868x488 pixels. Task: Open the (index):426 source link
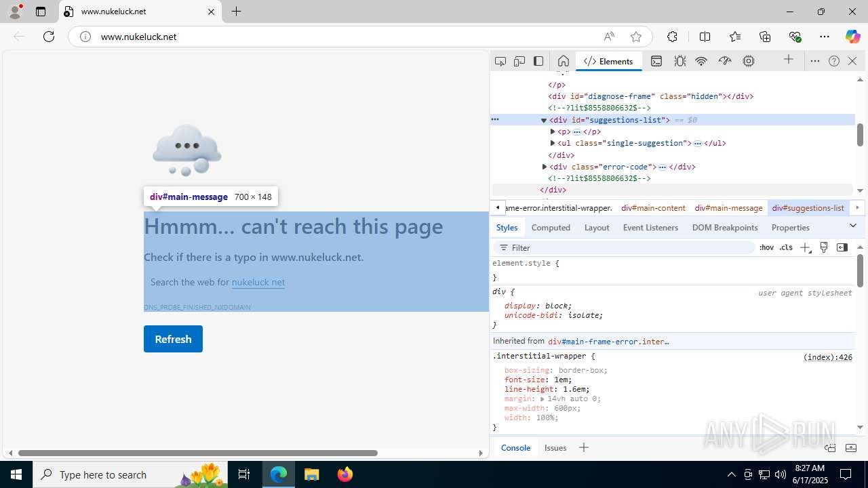(x=828, y=357)
